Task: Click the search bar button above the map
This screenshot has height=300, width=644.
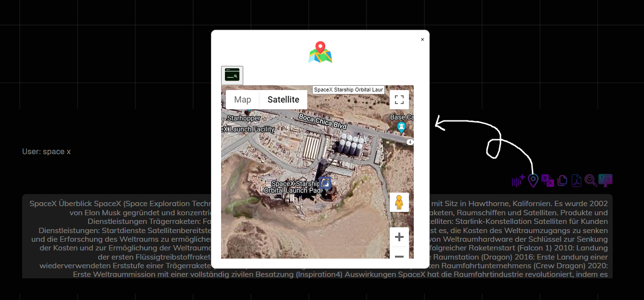Action: pos(232,75)
